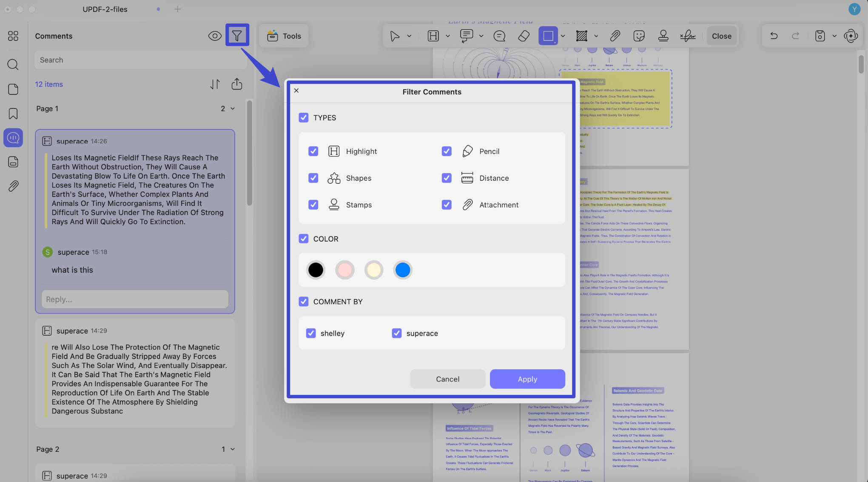
Task: Open the filter comments funnel icon
Action: (x=237, y=36)
